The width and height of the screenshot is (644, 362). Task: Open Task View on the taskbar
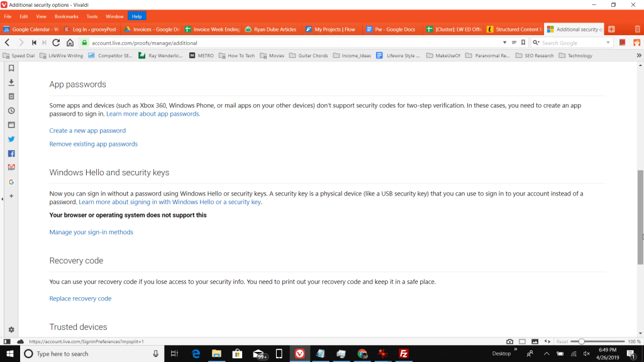point(174,354)
